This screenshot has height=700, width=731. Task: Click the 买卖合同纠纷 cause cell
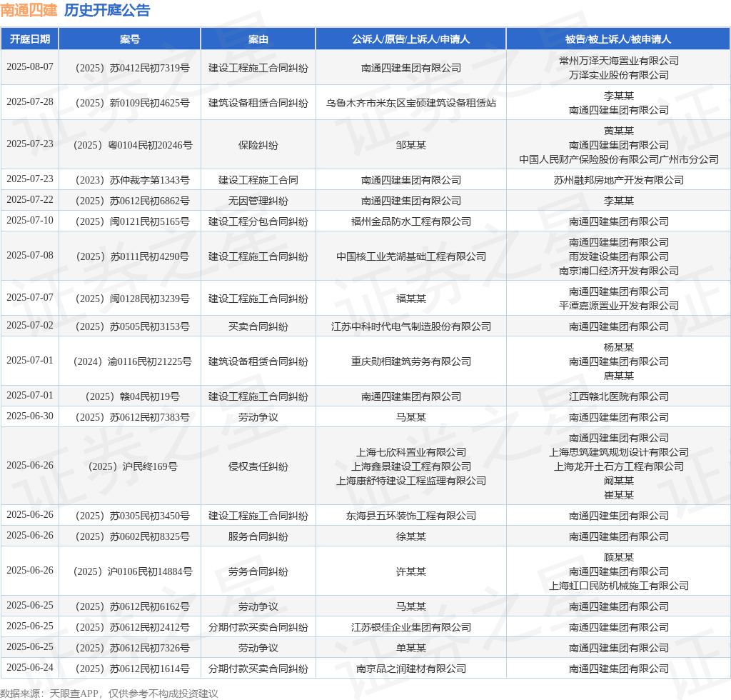point(258,326)
